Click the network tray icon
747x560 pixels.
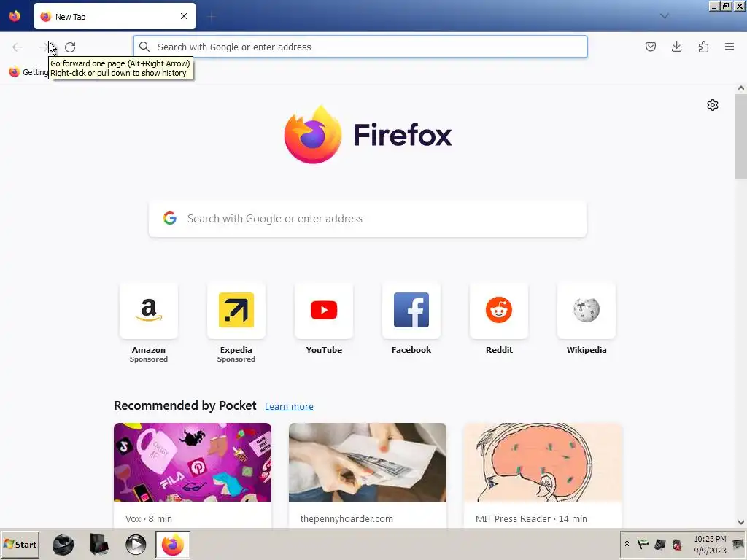click(659, 544)
